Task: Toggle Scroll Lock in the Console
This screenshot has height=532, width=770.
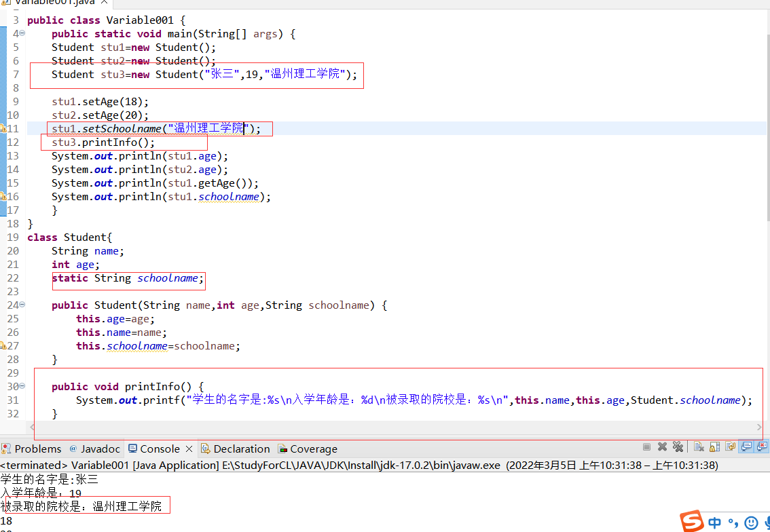Action: 714,446
